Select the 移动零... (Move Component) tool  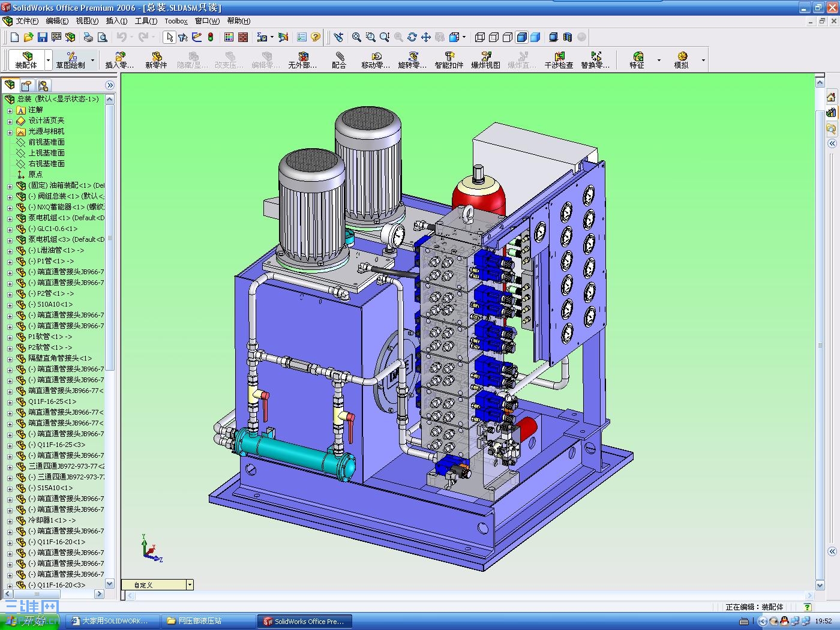(x=376, y=60)
